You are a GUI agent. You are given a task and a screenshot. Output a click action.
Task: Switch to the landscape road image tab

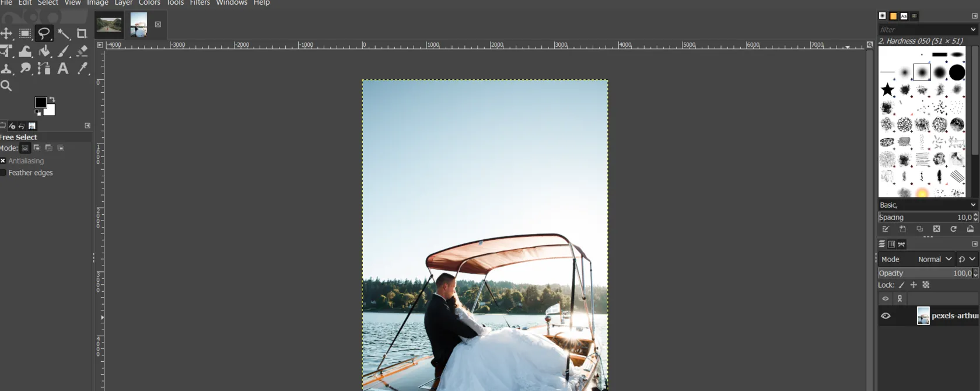[x=109, y=25]
